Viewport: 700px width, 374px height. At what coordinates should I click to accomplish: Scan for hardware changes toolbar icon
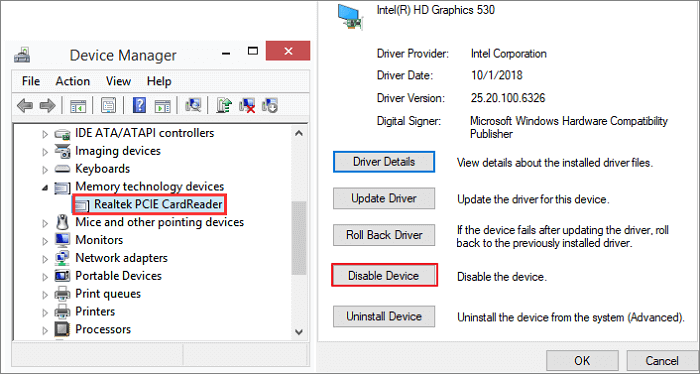click(193, 105)
